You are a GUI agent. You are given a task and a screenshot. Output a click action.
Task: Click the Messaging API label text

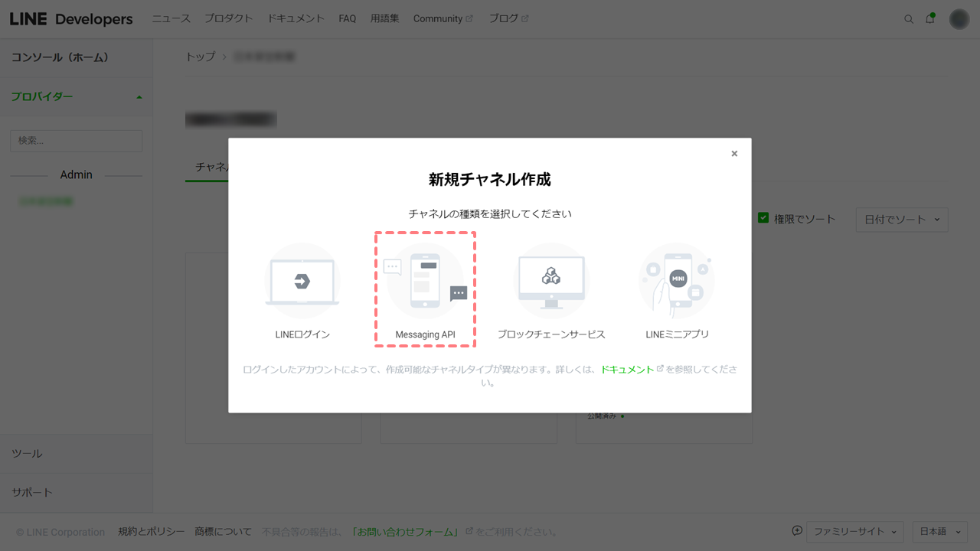click(425, 334)
